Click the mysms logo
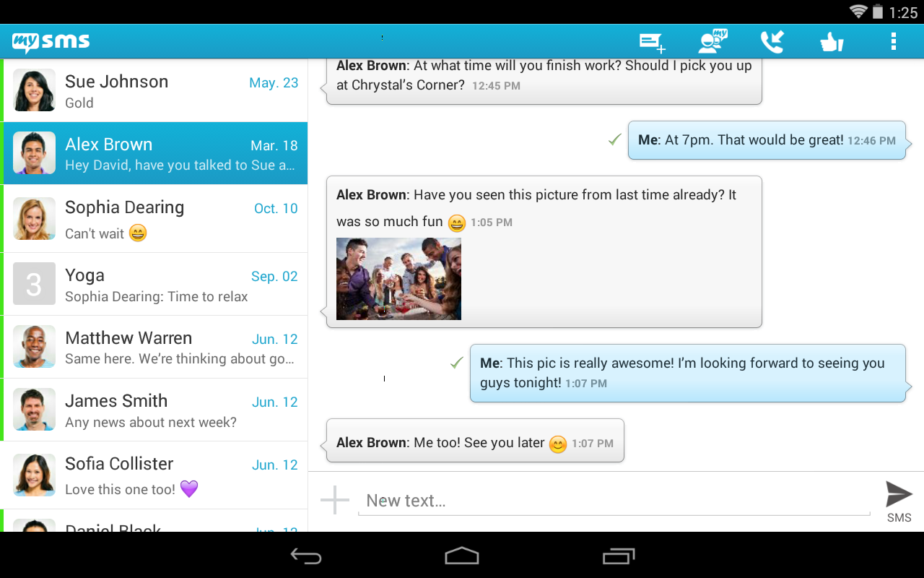The image size is (924, 578). coord(51,41)
